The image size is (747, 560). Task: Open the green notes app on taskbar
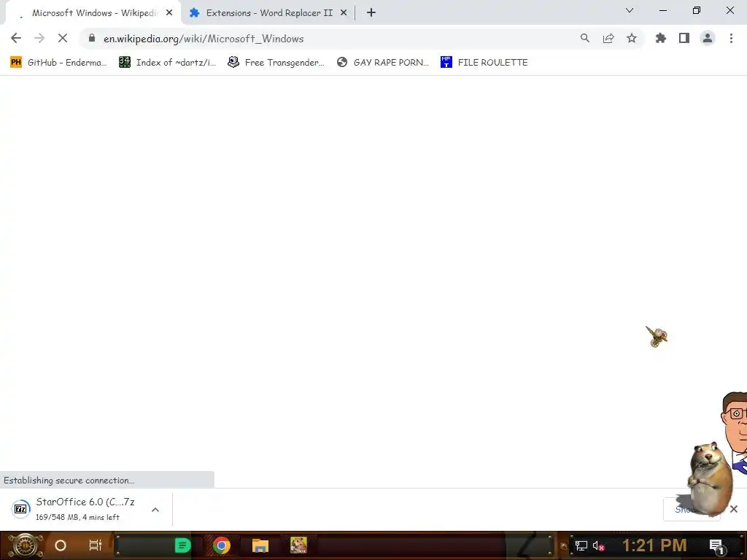(x=182, y=545)
